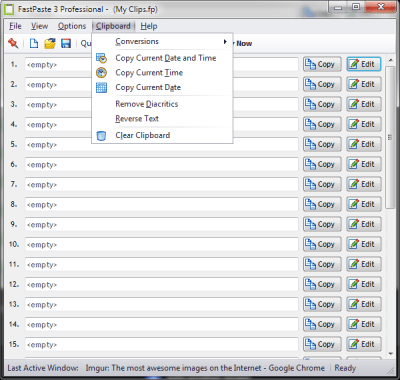
Task: Choose Clear Clipboard
Action: [x=162, y=135]
